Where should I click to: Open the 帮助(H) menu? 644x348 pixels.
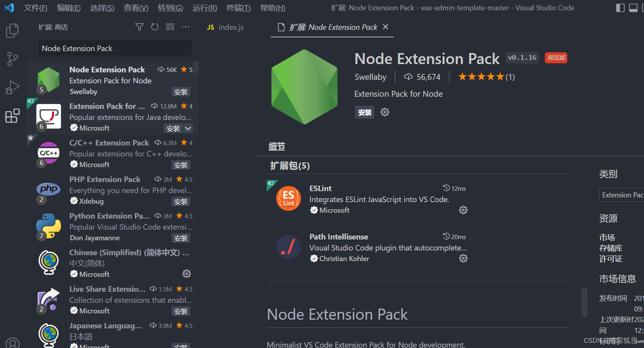tap(273, 8)
